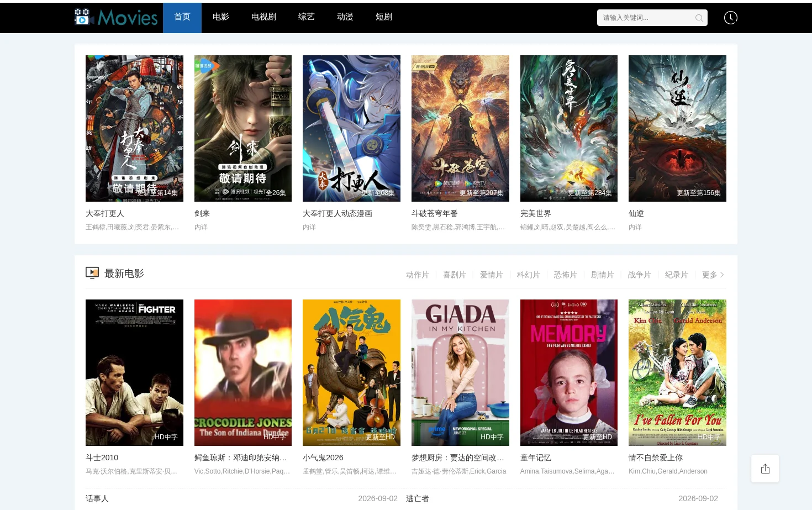Open the Crocodile Jones movie poster

[x=243, y=372]
